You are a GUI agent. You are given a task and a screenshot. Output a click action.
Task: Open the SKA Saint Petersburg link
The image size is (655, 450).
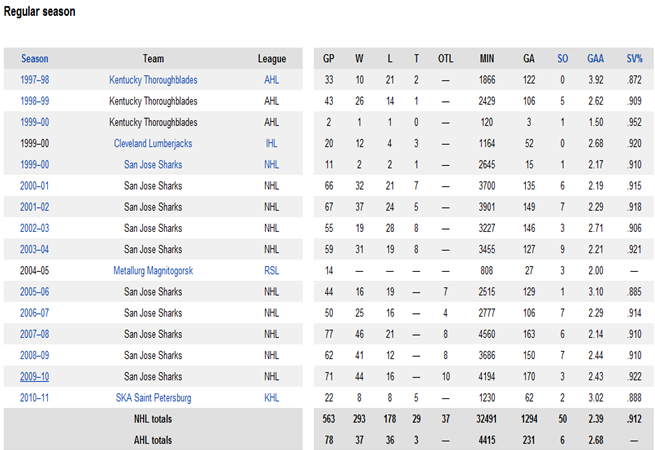153,397
